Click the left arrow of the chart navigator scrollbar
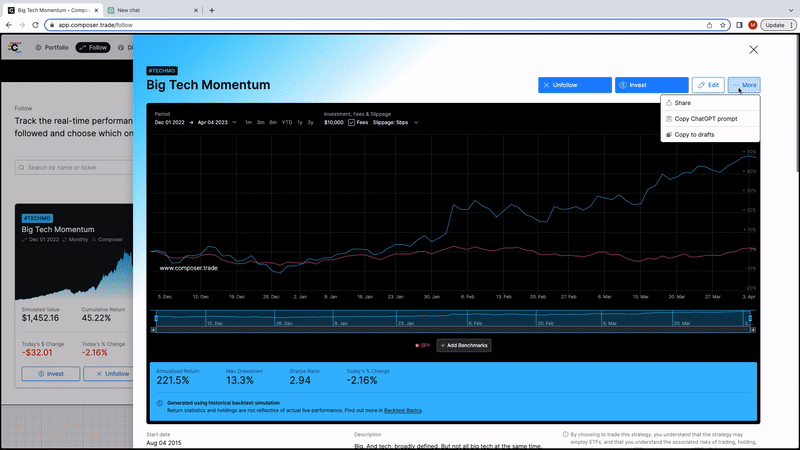 coord(153,330)
